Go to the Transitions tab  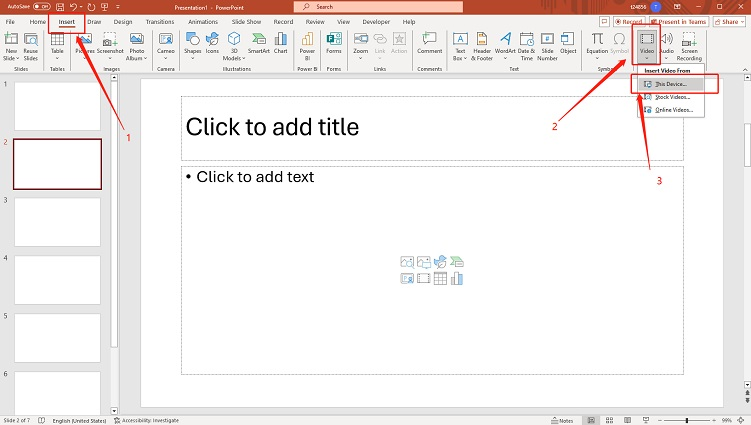coord(160,22)
